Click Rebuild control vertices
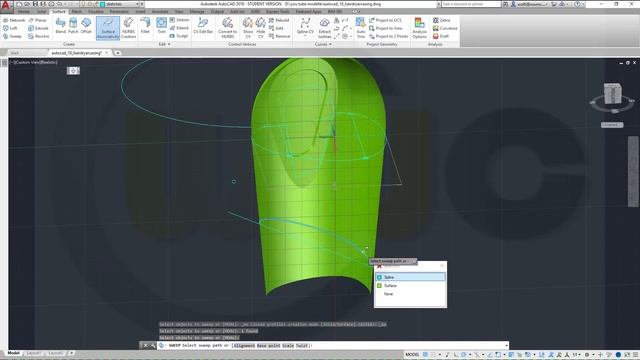640x360 pixels. pos(279,20)
